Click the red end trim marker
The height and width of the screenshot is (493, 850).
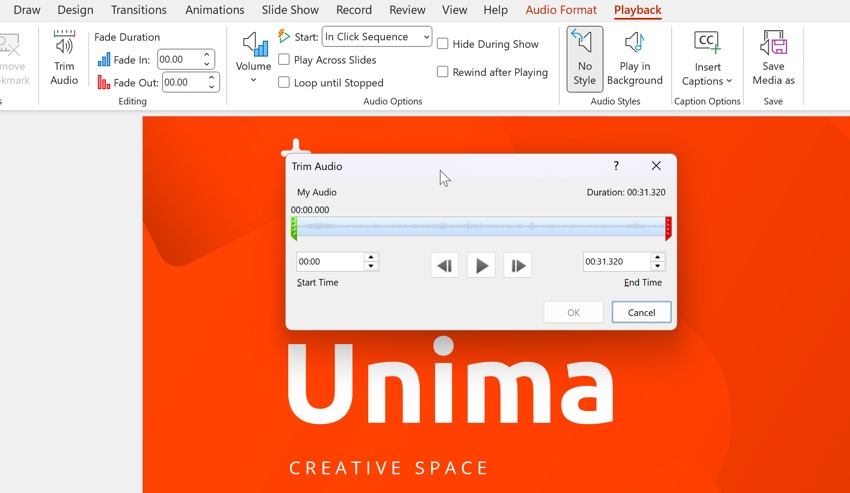coord(668,228)
